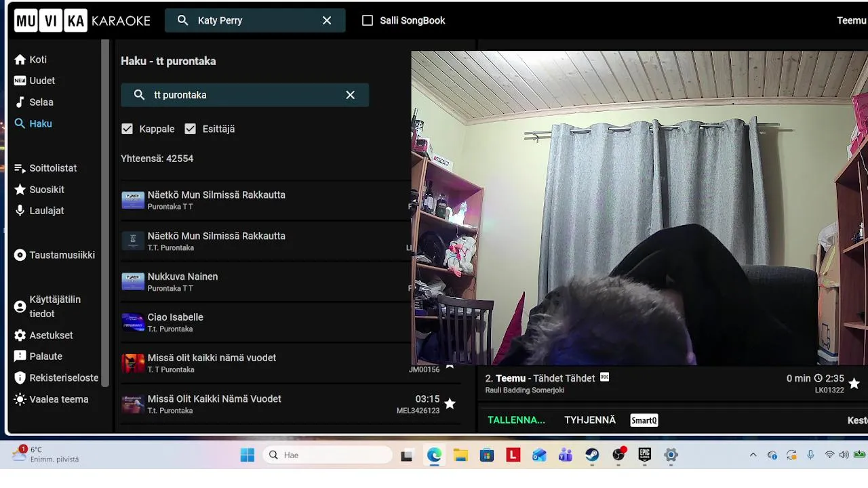This screenshot has height=488, width=868.
Task: Select song Nukkuva Nainen
Action: (x=266, y=282)
